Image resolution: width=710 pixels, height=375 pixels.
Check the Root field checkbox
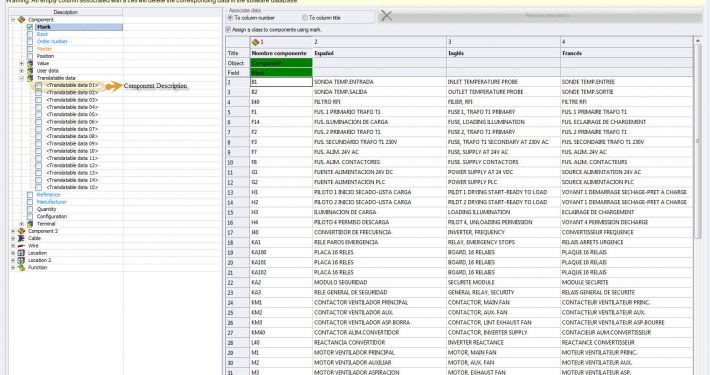pyautogui.click(x=30, y=34)
